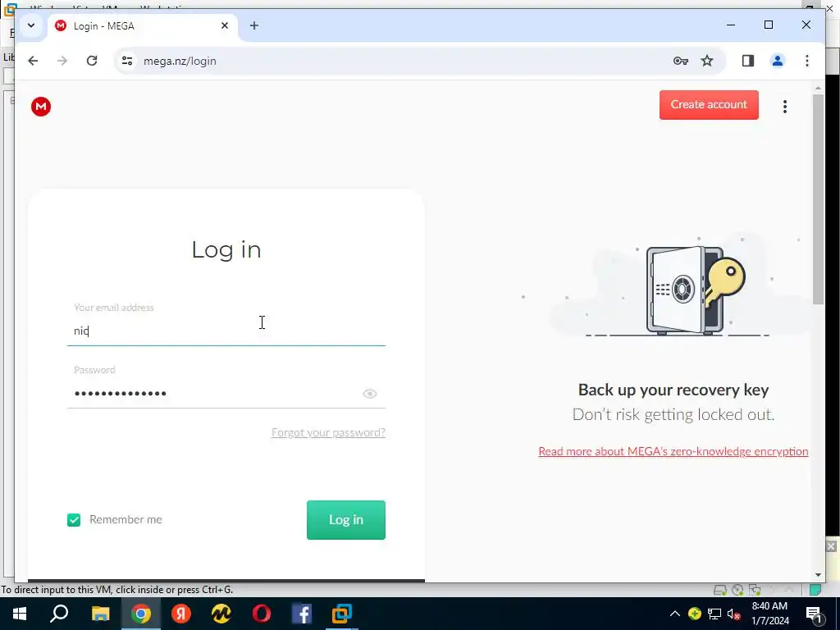The width and height of the screenshot is (840, 630).
Task: Open the MEGA page three-dot menu
Action: (785, 107)
